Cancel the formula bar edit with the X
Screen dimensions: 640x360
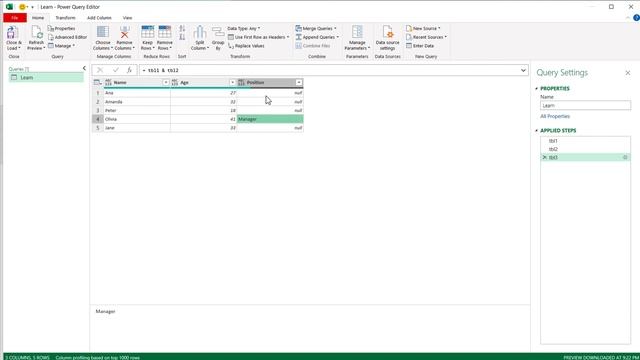coord(100,70)
